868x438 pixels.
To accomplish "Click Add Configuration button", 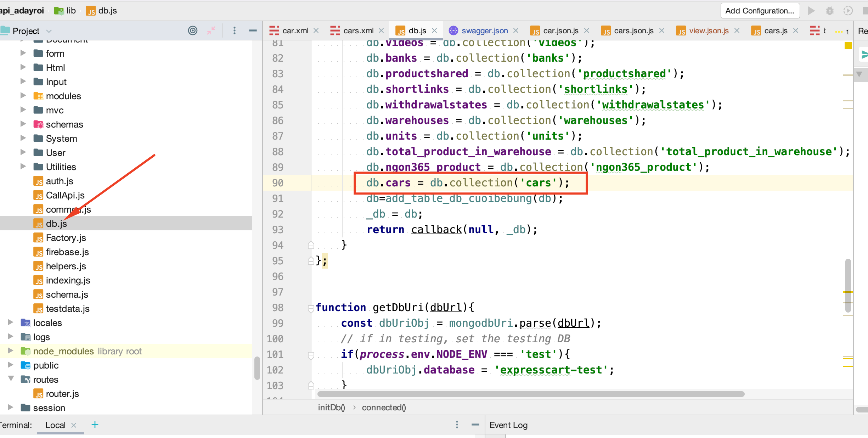I will 760,11.
